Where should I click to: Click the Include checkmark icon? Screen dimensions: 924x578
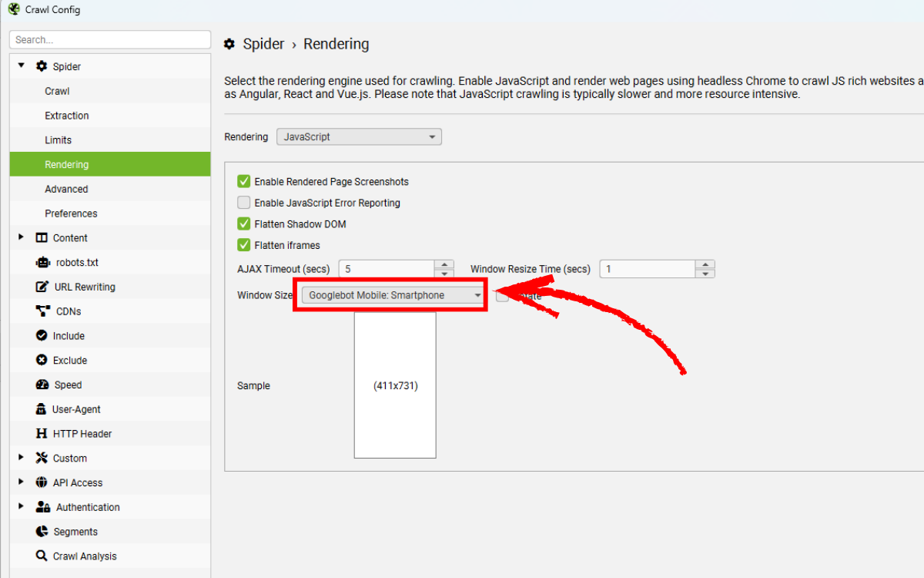click(x=42, y=336)
